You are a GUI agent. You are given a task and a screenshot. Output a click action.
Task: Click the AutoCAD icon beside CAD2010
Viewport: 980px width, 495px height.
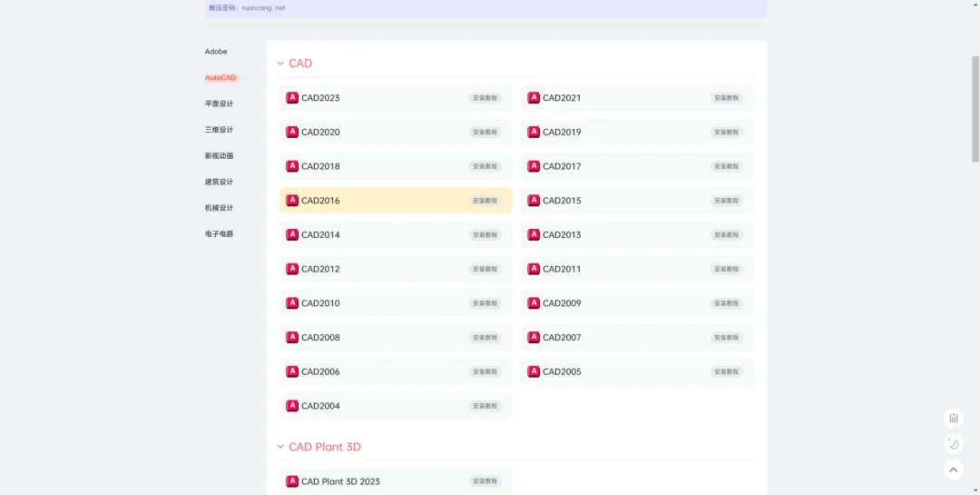pos(292,302)
